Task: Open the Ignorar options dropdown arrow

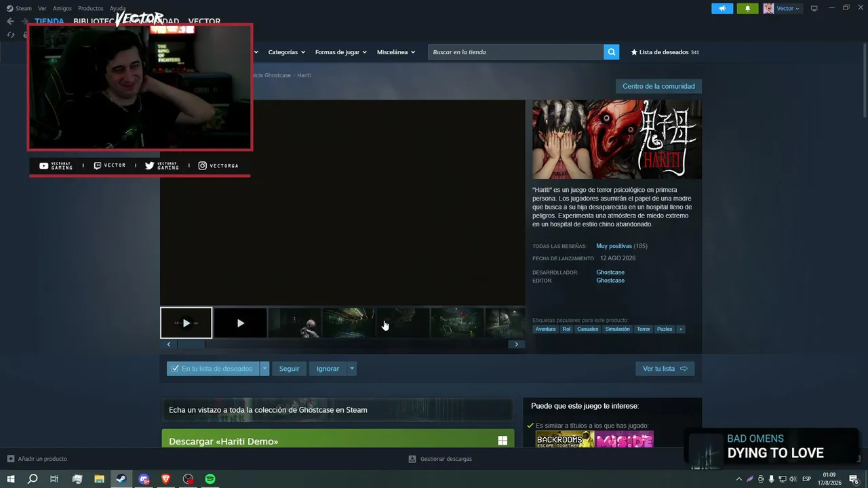Action: tap(351, 369)
